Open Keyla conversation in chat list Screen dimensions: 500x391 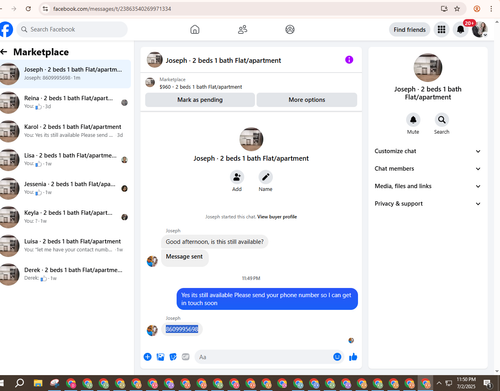point(65,217)
